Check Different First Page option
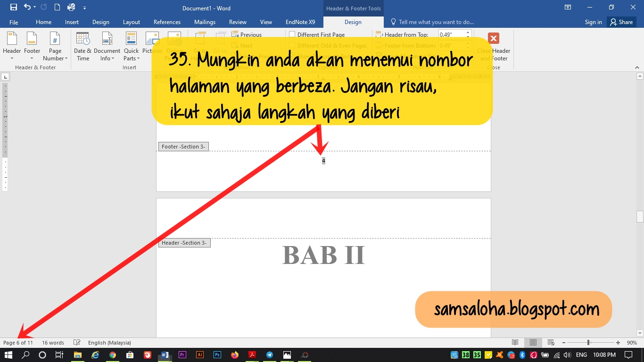644x362 pixels. tap(317, 34)
